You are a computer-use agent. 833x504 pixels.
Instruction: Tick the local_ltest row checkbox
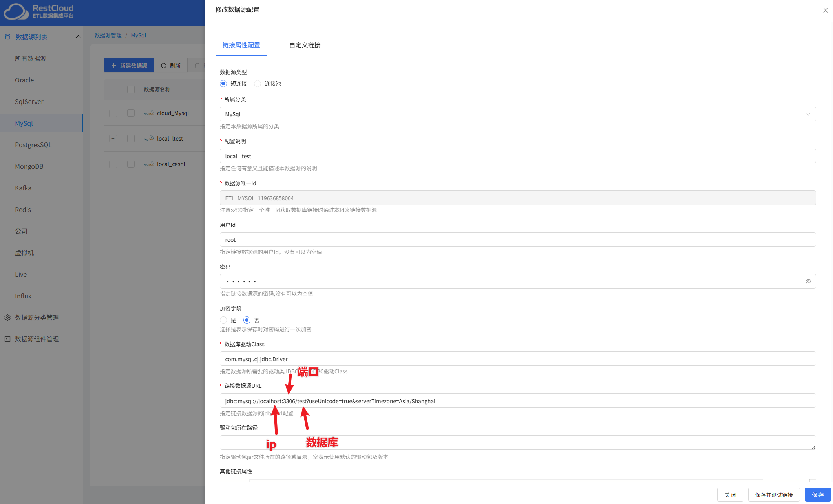coord(131,139)
